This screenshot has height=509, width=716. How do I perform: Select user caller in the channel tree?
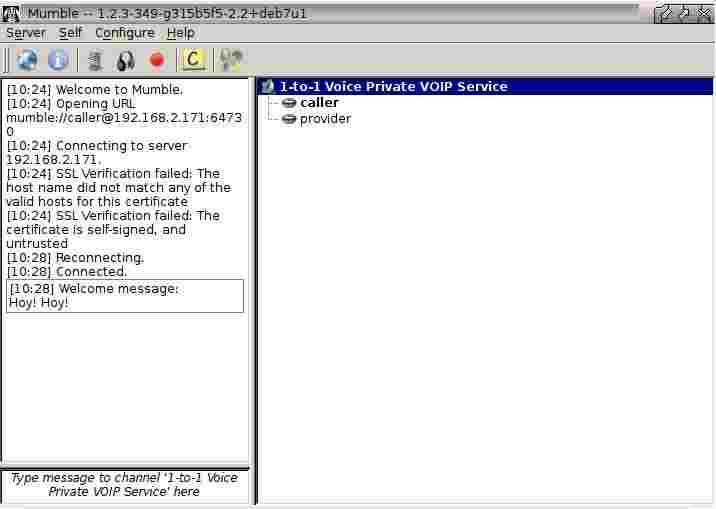click(319, 103)
